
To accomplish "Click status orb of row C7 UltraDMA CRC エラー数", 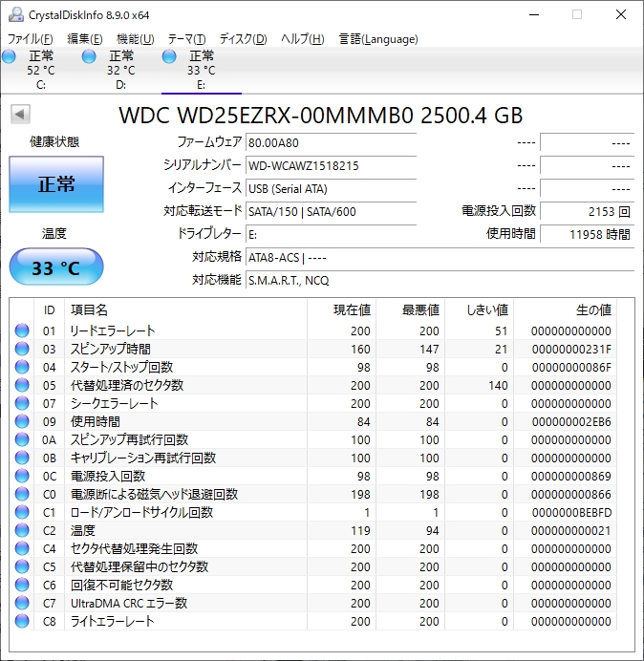I will (x=22, y=603).
